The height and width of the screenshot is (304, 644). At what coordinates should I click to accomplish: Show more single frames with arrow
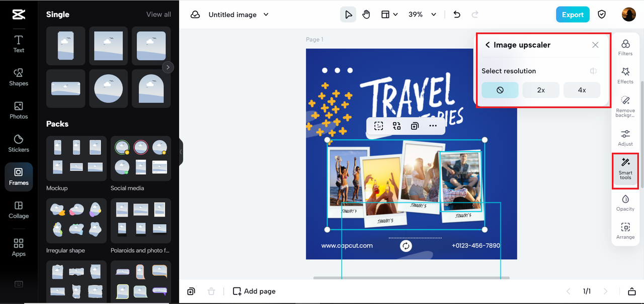click(168, 67)
